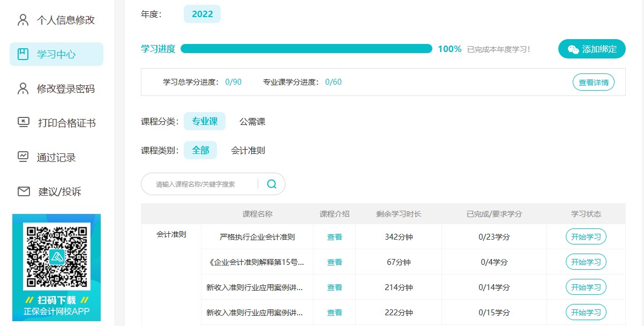The width and height of the screenshot is (644, 326).
Task: Click the certificate icon beside 打印合格证书
Action: point(24,123)
